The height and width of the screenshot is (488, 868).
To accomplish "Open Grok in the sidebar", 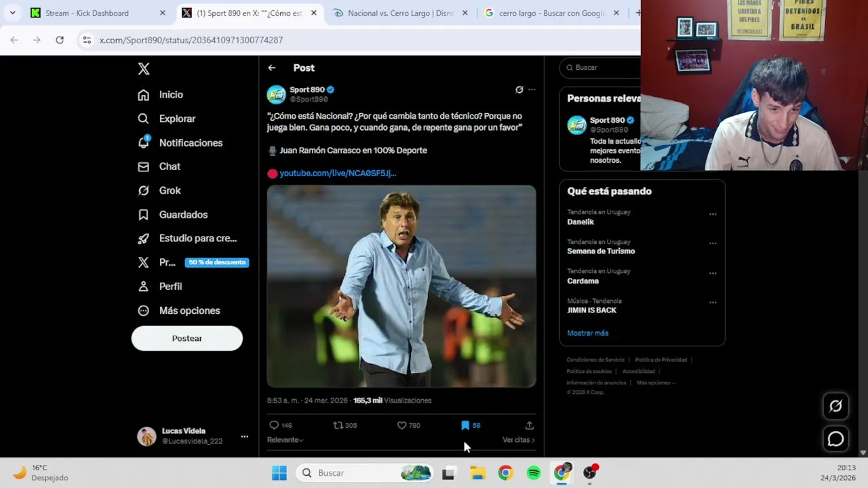I will click(x=159, y=190).
